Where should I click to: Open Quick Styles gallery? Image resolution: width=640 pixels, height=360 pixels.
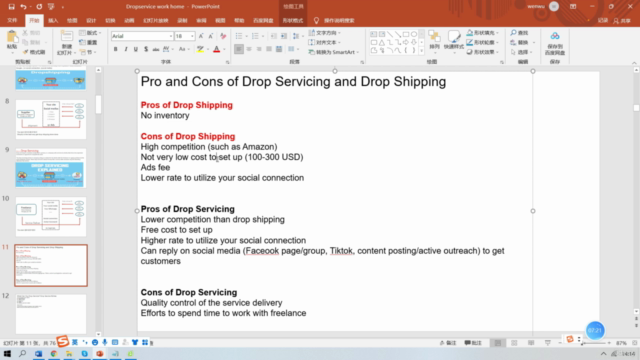point(453,41)
